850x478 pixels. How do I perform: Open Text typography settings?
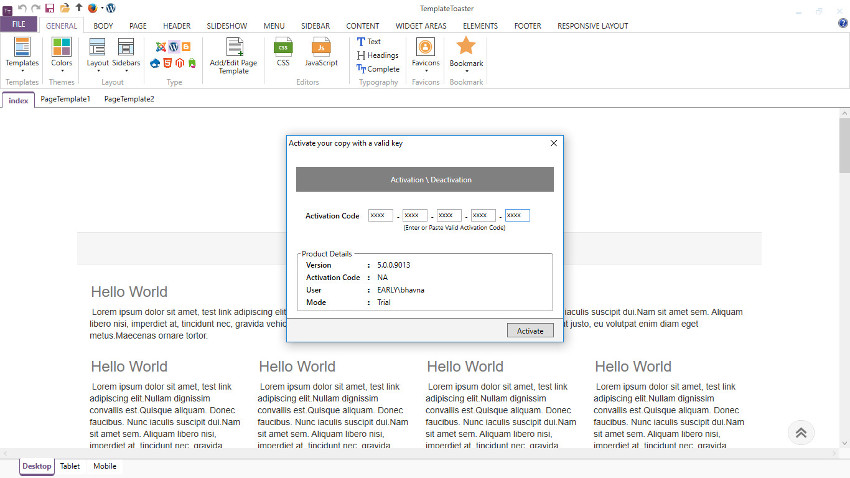click(369, 42)
